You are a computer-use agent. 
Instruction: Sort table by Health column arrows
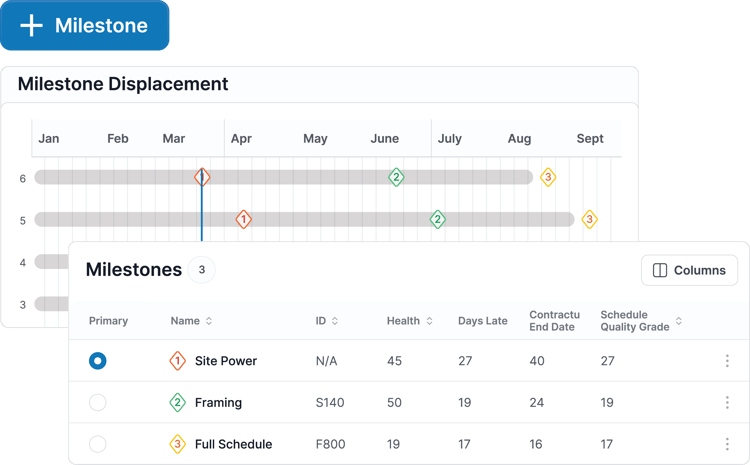430,321
